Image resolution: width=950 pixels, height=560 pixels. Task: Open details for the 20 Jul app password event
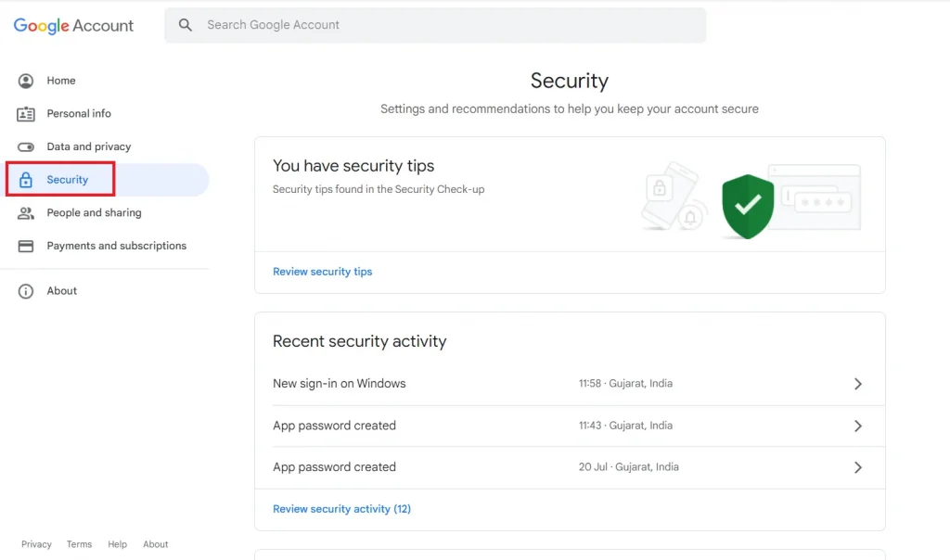point(858,466)
